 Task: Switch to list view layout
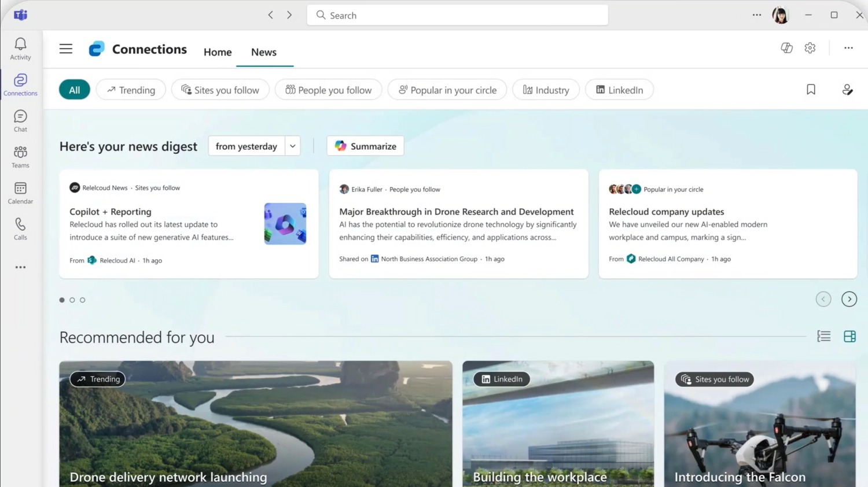point(824,336)
